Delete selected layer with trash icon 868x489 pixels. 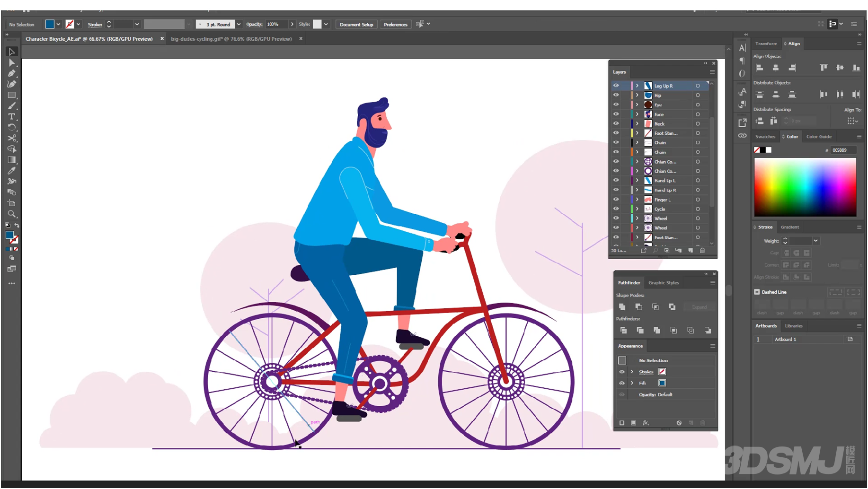(x=702, y=250)
